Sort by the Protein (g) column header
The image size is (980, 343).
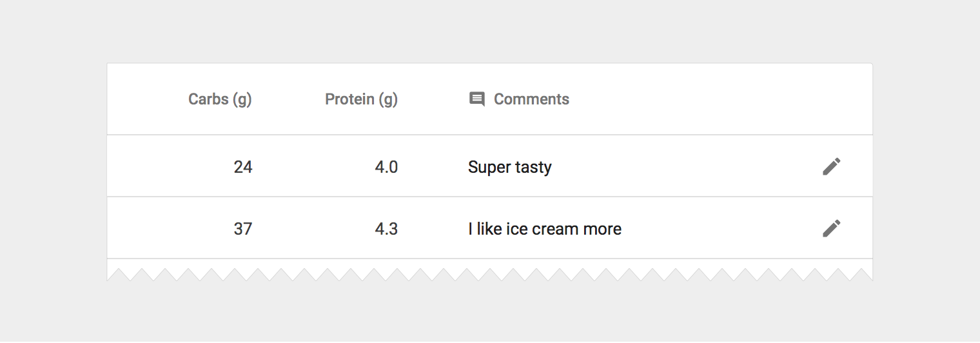pyautogui.click(x=361, y=99)
